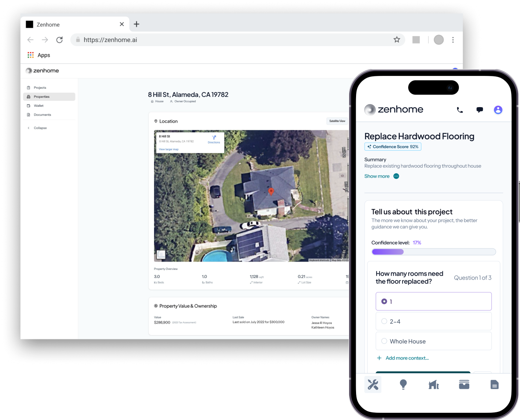This screenshot has height=420, width=520.
Task: Open the house properties icon in bottom bar
Action: click(x=434, y=385)
